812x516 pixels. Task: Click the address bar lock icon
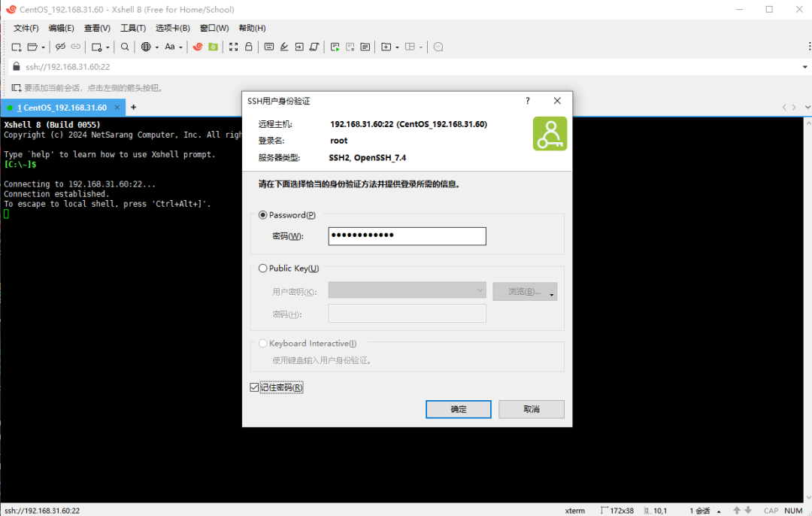click(x=16, y=66)
